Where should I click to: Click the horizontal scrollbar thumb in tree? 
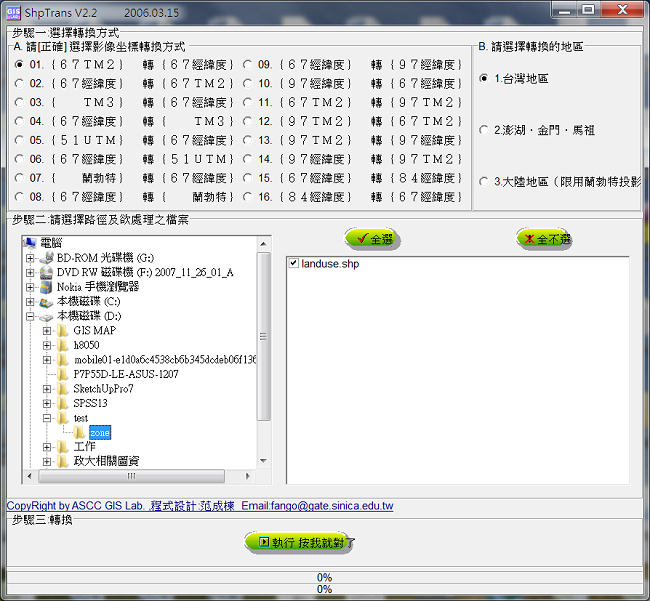[131, 476]
